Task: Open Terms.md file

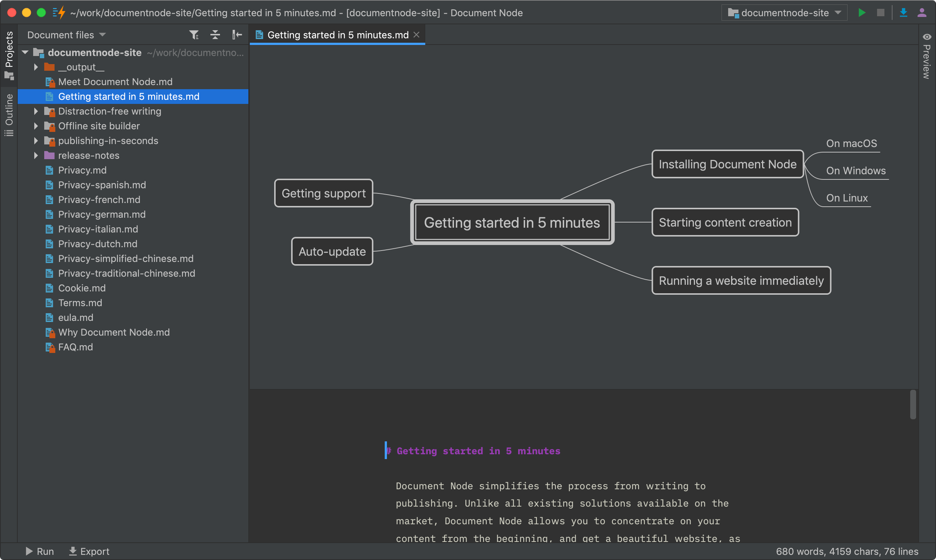Action: click(80, 302)
